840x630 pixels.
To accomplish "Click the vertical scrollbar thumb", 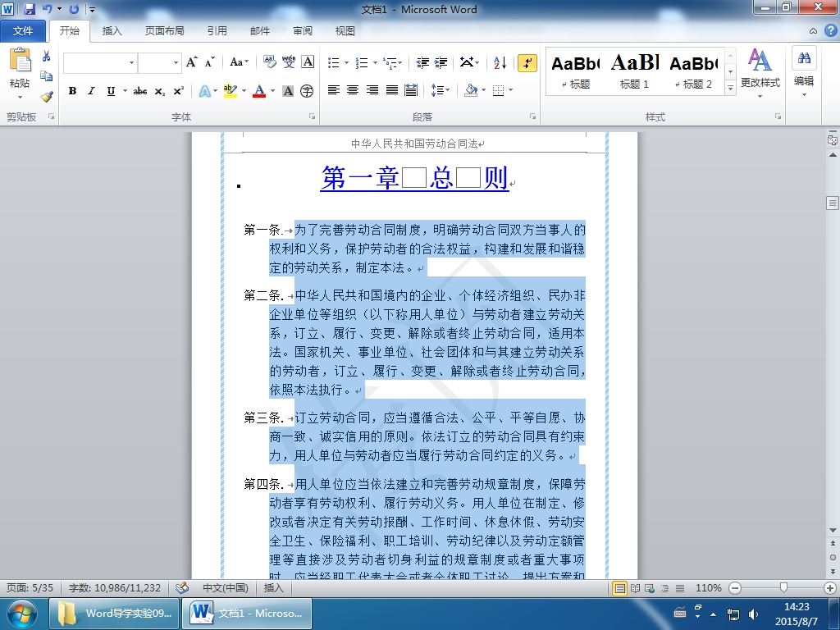I will coord(833,203).
